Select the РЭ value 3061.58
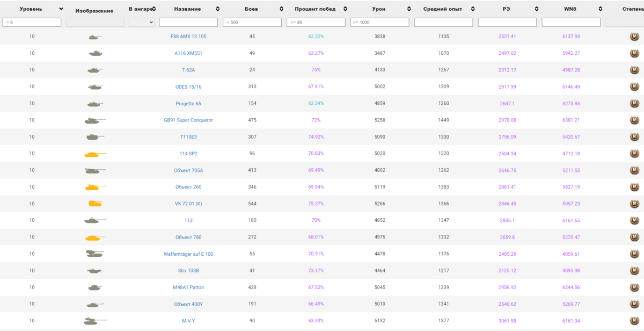 [x=507, y=320]
